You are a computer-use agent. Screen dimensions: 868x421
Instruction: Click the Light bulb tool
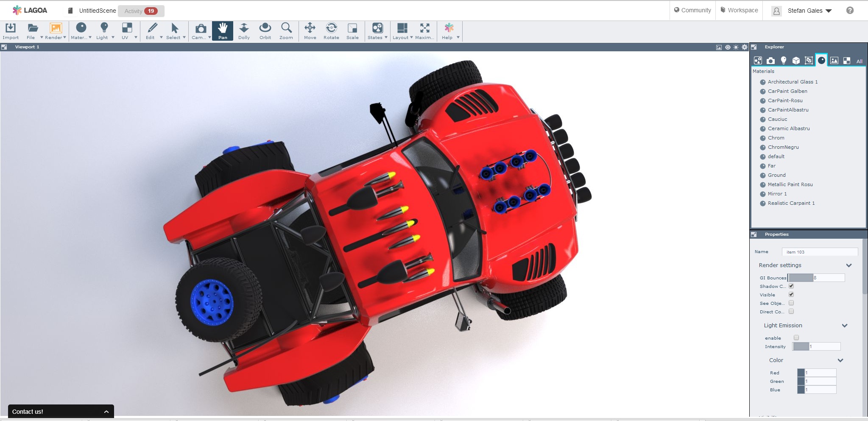tap(104, 28)
